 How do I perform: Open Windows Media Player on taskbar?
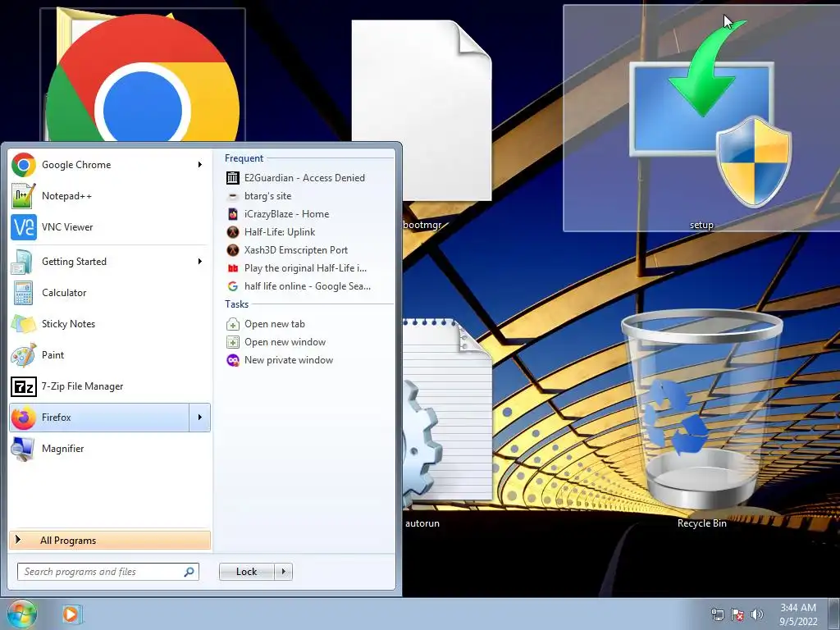tap(71, 614)
